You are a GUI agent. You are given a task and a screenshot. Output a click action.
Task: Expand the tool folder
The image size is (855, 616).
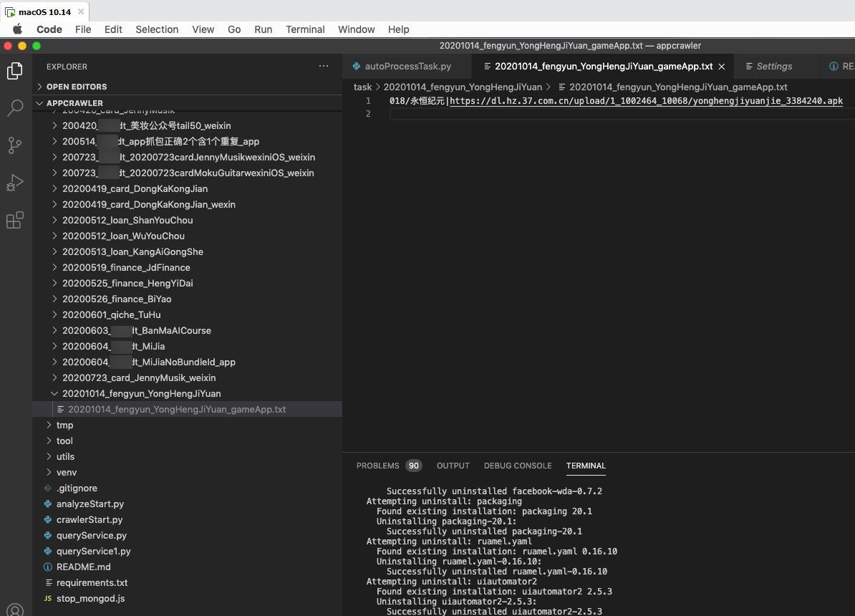pyautogui.click(x=49, y=441)
